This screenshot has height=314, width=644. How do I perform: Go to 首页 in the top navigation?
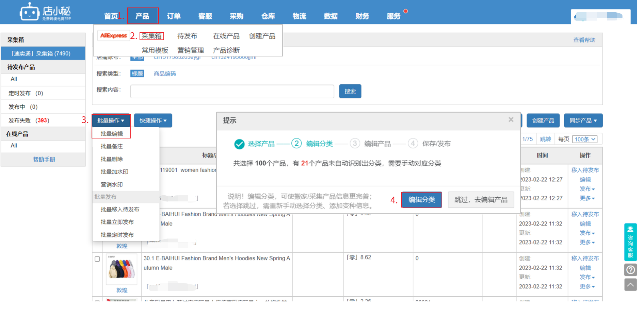tap(111, 16)
